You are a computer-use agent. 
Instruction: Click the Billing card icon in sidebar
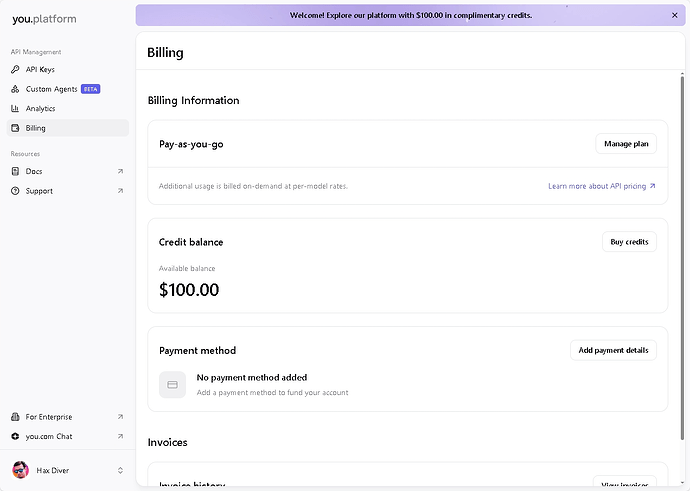coord(15,128)
